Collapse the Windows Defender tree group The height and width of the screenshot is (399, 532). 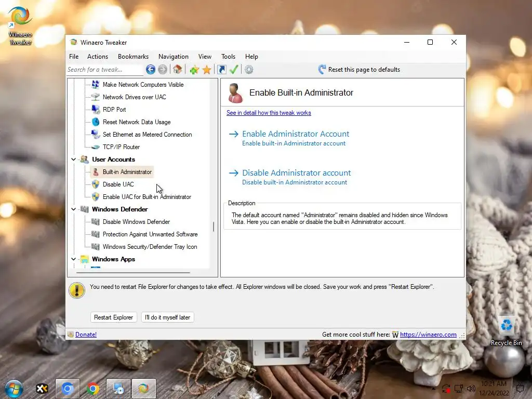74,209
